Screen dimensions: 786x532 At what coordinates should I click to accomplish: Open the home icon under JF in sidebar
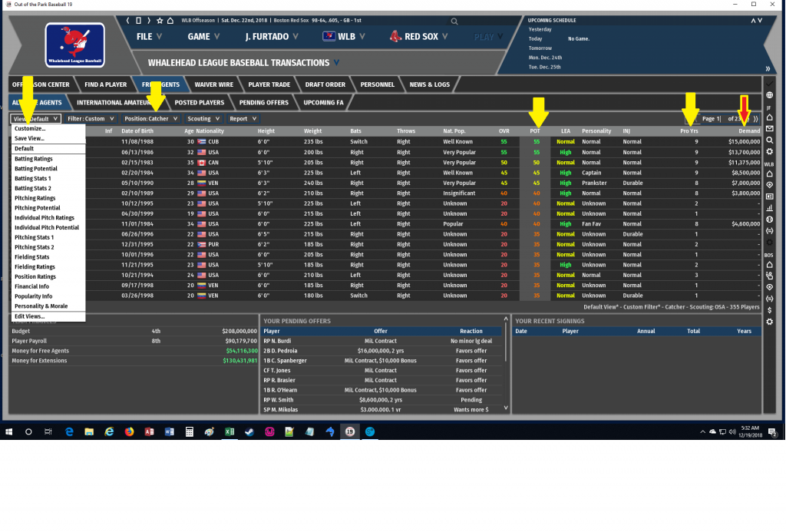(x=769, y=117)
